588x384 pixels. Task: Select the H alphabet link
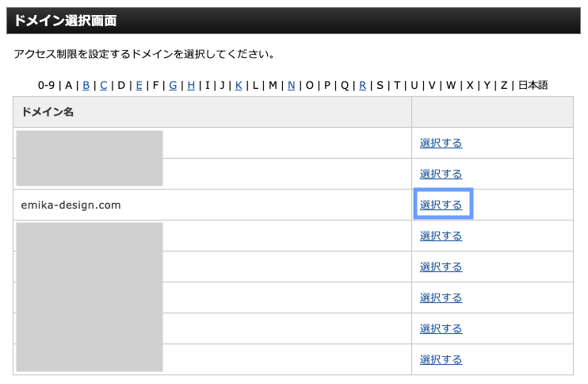191,85
